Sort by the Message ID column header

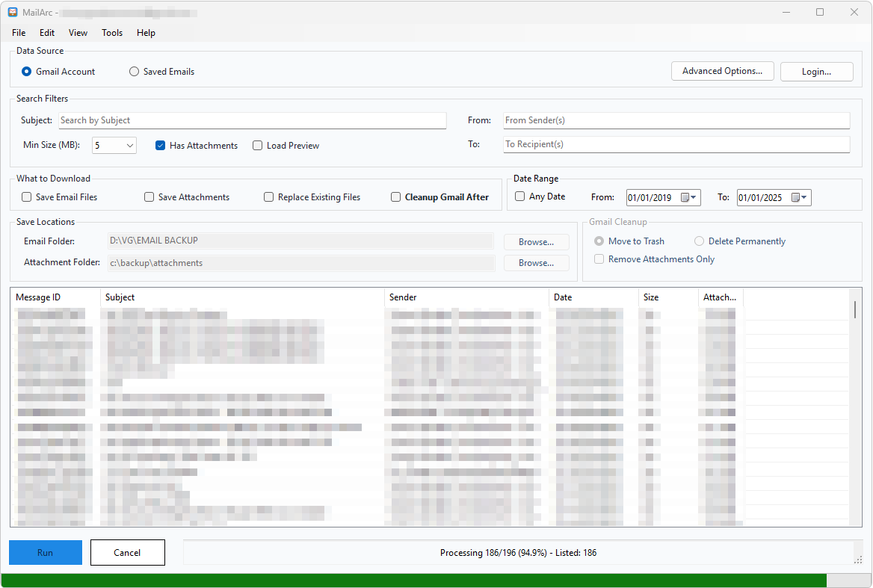[55, 297]
